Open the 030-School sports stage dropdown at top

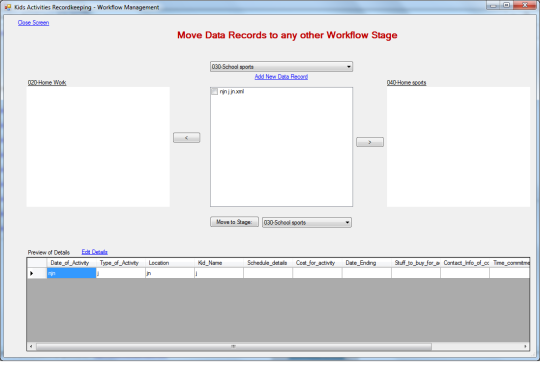[281, 66]
